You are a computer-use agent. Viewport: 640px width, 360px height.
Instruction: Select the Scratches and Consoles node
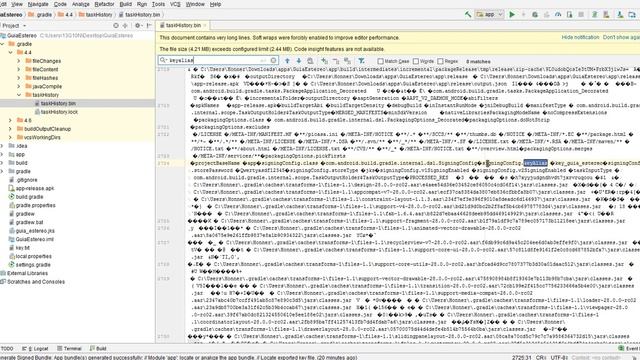pyautogui.click(x=32, y=282)
